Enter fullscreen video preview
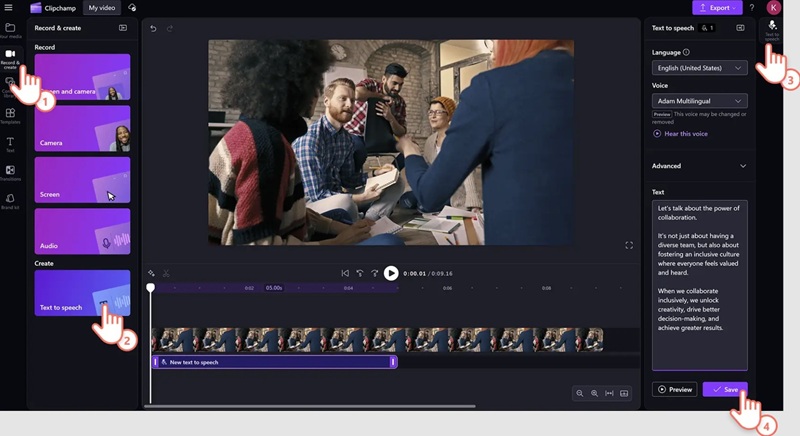 [x=629, y=245]
